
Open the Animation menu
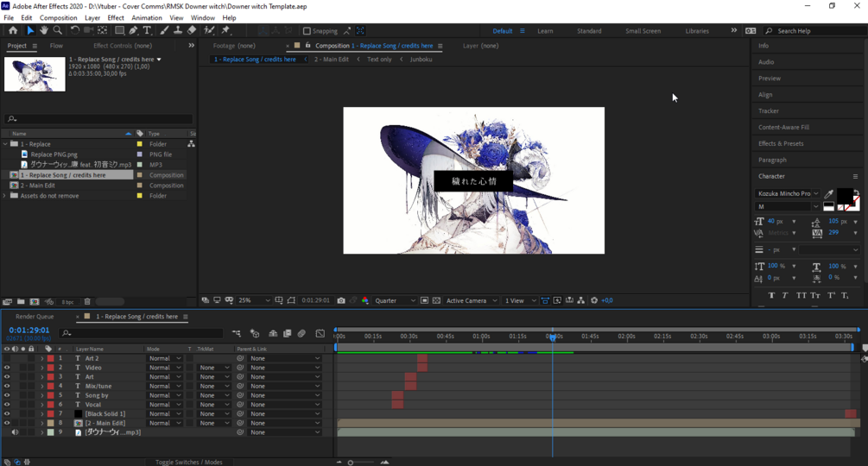[147, 17]
